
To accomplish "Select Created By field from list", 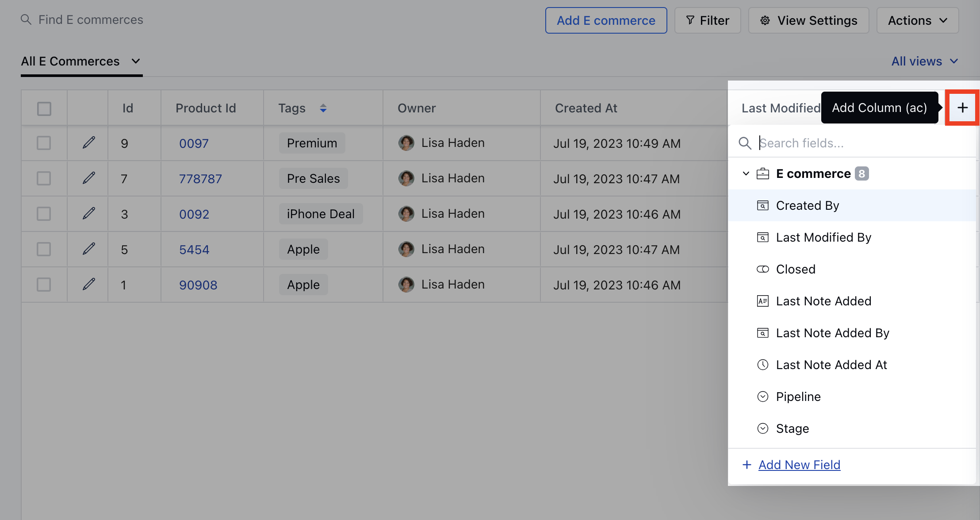I will pyautogui.click(x=852, y=205).
